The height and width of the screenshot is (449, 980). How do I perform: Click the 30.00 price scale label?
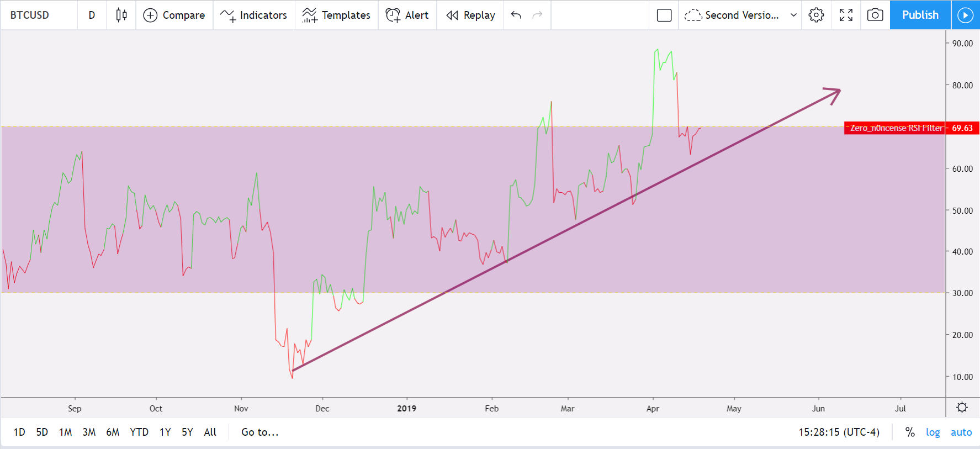pos(962,293)
